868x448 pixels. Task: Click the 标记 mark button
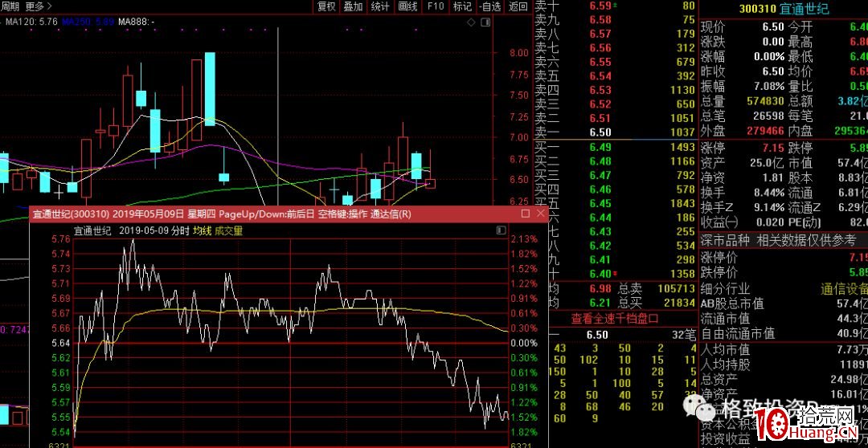(462, 6)
